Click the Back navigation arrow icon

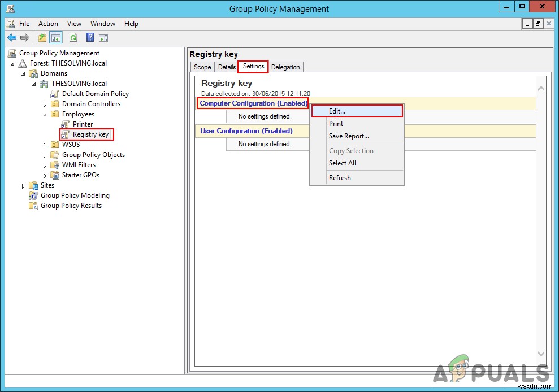pyautogui.click(x=12, y=38)
